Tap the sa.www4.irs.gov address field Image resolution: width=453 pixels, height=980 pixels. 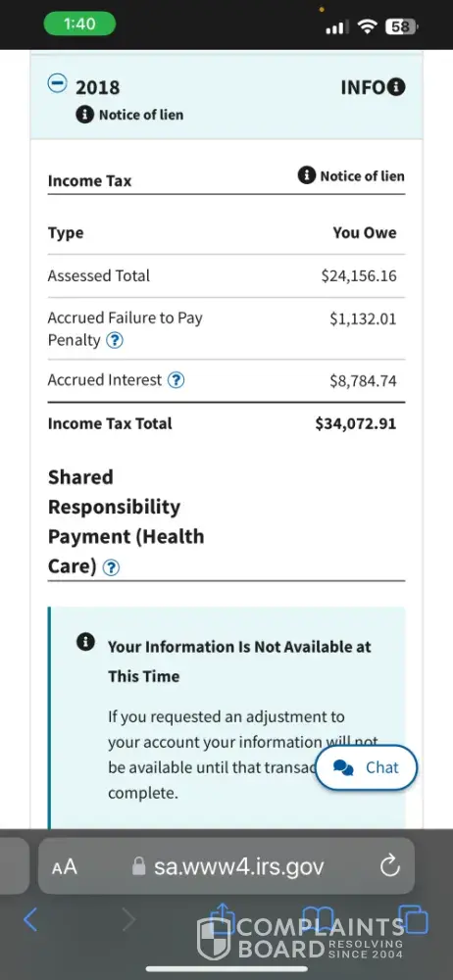227,866
